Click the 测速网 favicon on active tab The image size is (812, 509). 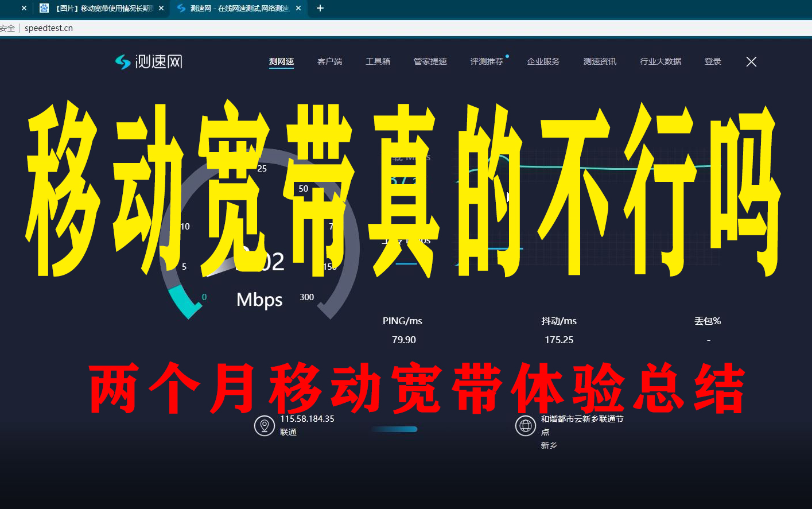(x=181, y=8)
